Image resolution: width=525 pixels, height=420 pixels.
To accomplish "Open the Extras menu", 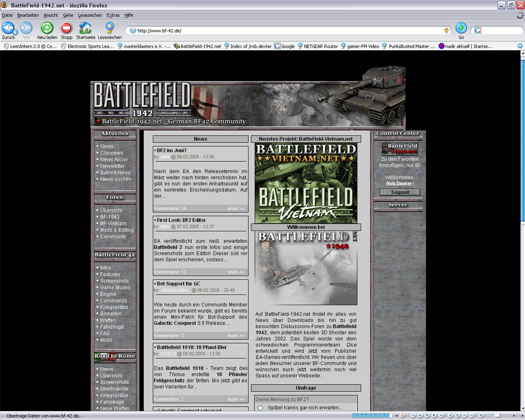I will click(113, 15).
